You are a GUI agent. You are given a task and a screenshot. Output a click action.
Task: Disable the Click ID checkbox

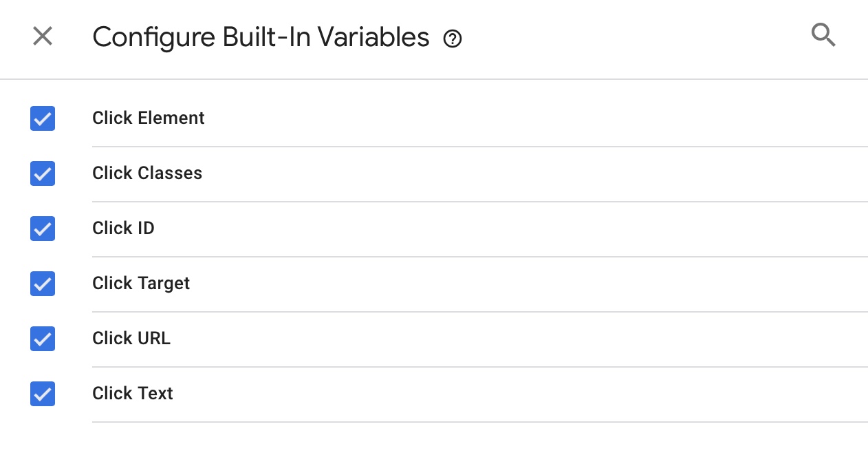[x=43, y=229]
